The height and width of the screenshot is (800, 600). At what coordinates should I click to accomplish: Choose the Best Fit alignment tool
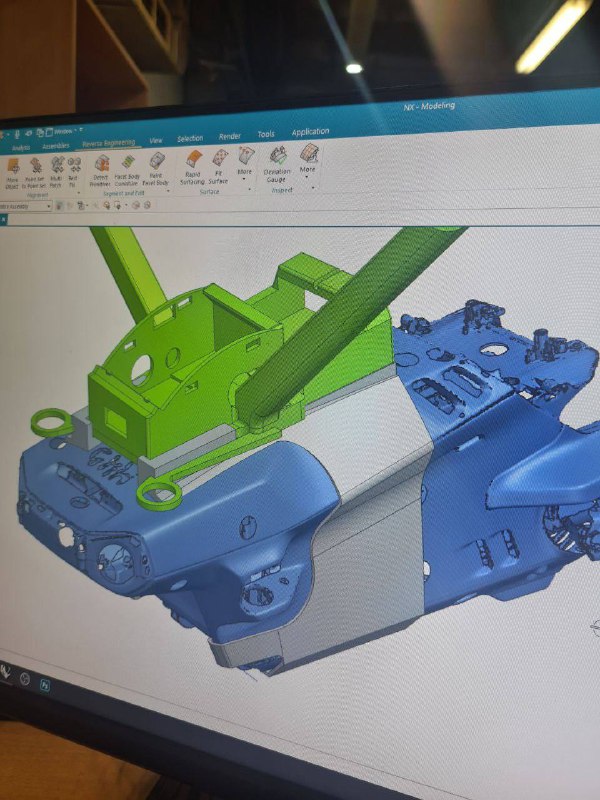point(73,172)
